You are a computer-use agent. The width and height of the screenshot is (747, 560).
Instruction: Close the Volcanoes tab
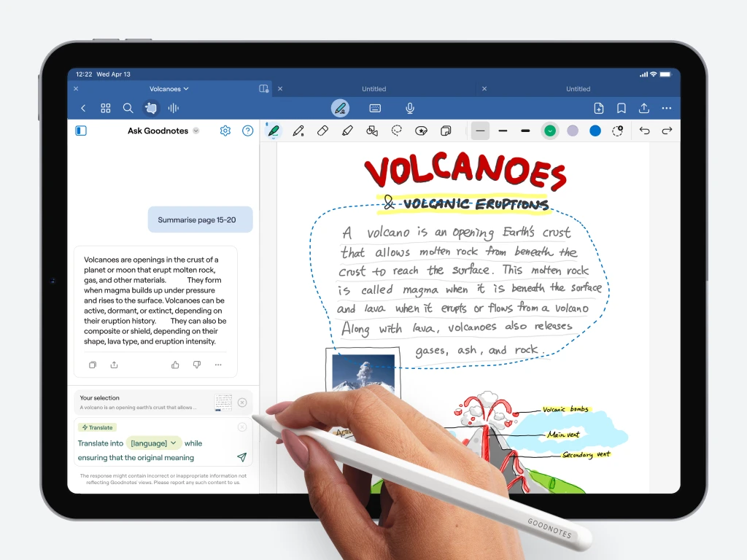click(76, 88)
